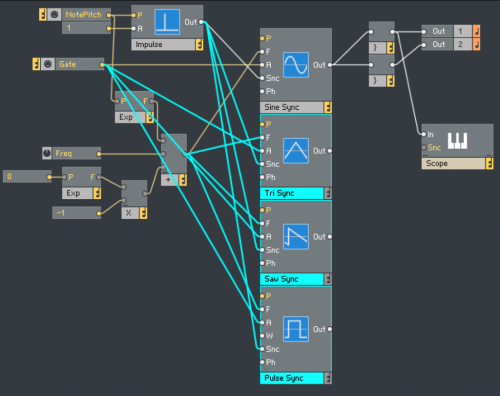This screenshot has height=396, width=500.
Task: Select the Saw Sync sawtooth waveform icon
Action: [296, 237]
